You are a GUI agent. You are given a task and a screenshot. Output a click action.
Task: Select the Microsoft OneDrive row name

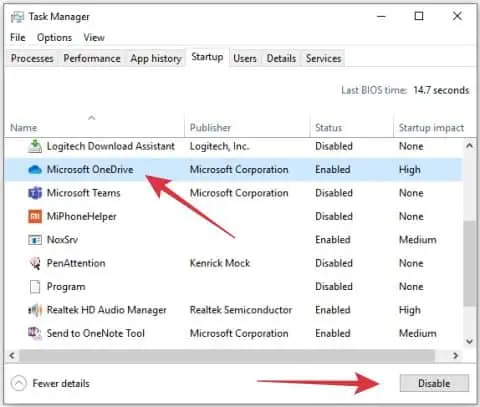[90, 170]
